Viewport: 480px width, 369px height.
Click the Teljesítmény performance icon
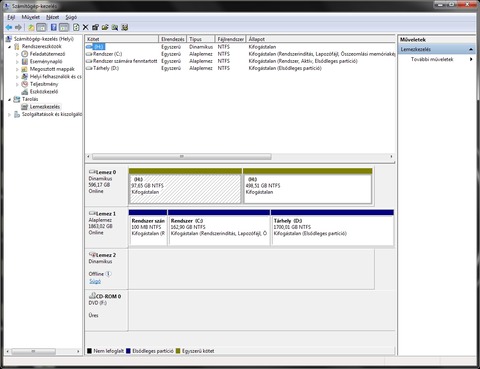click(x=25, y=84)
